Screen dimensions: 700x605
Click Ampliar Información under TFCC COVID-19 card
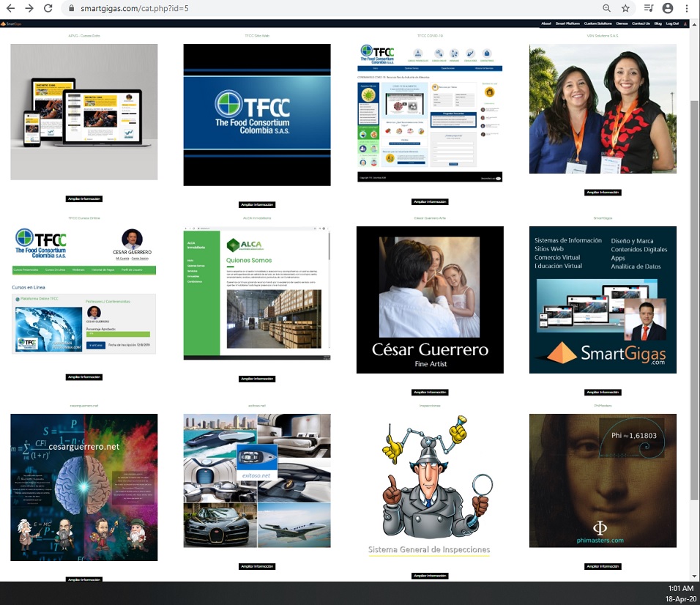[430, 202]
